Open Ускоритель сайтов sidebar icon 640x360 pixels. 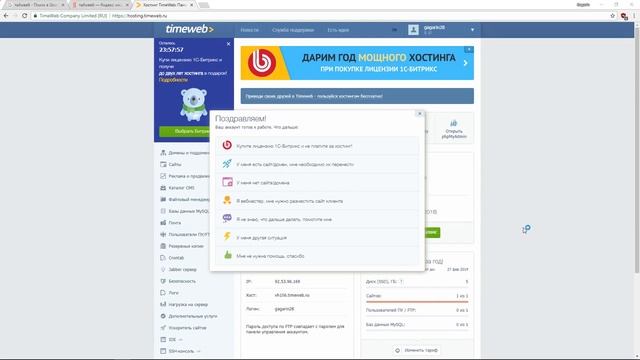[163, 328]
